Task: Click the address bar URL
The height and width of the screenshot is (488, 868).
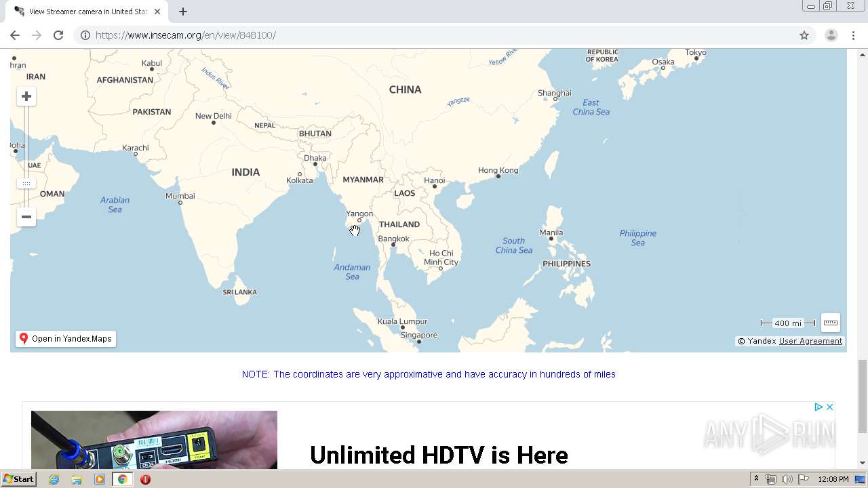Action: pos(185,35)
